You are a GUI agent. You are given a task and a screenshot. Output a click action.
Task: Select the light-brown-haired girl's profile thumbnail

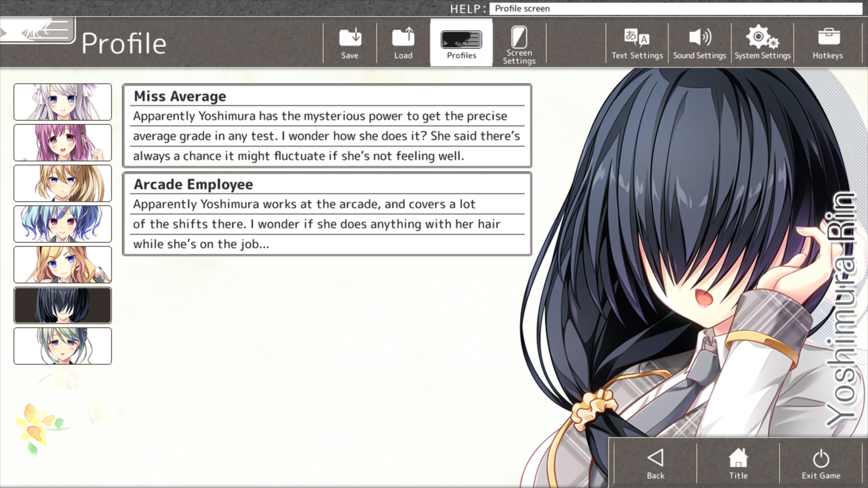click(x=63, y=183)
